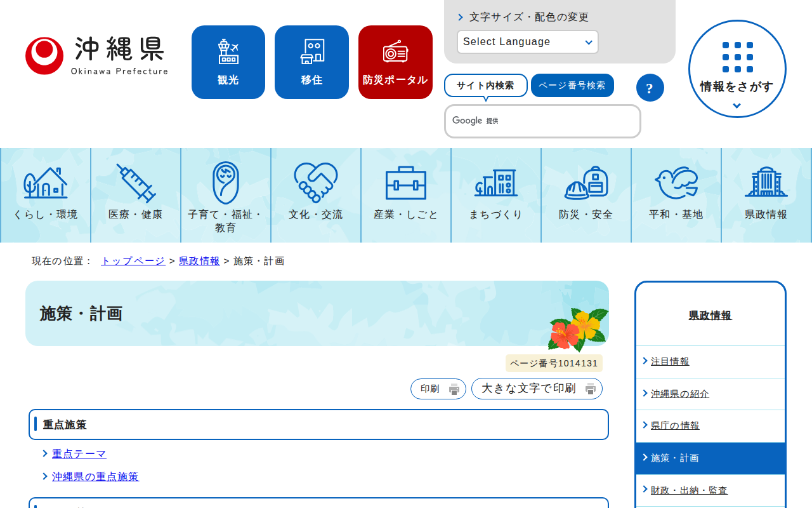Screen dimensions: 812x508
Task: Select まちづくり buildings category
Action: [496, 196]
